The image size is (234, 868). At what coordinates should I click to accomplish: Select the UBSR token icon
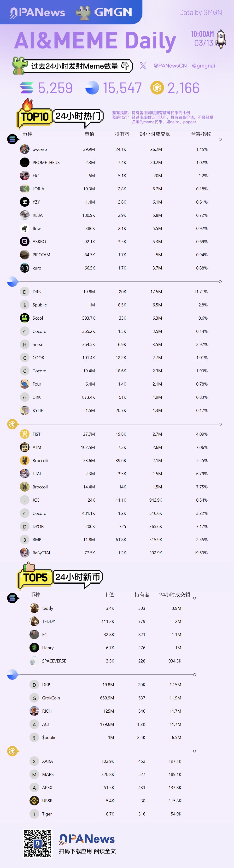tap(34, 801)
